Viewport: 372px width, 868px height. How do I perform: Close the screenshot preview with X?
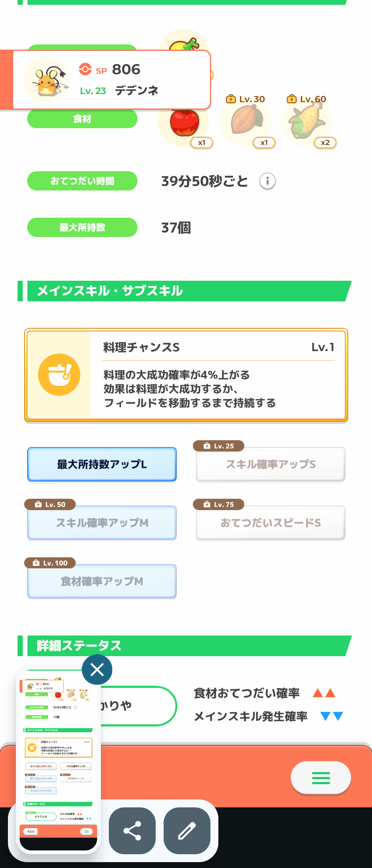[x=97, y=670]
